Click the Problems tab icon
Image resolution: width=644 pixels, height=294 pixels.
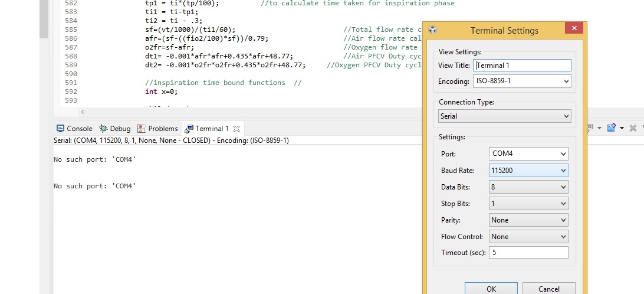142,128
